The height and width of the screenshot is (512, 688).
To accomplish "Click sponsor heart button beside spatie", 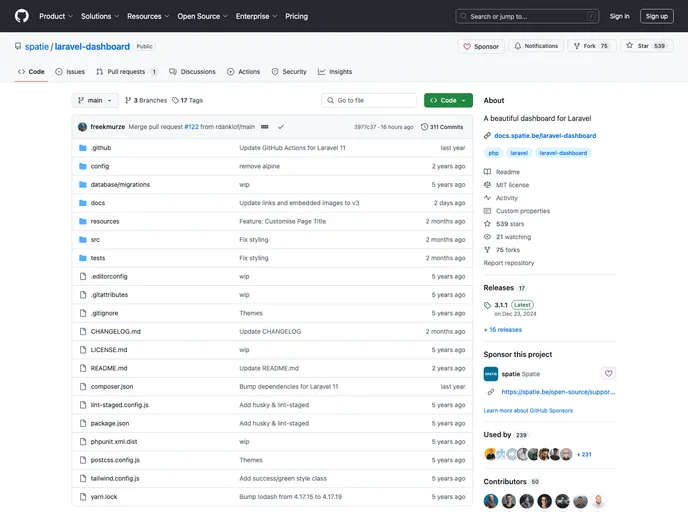I will (608, 373).
